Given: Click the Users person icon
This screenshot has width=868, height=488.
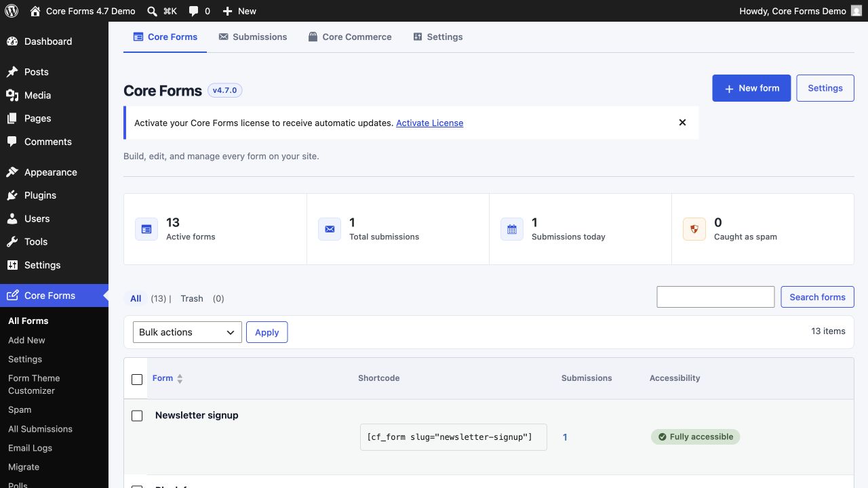Looking at the screenshot, I should tap(12, 219).
